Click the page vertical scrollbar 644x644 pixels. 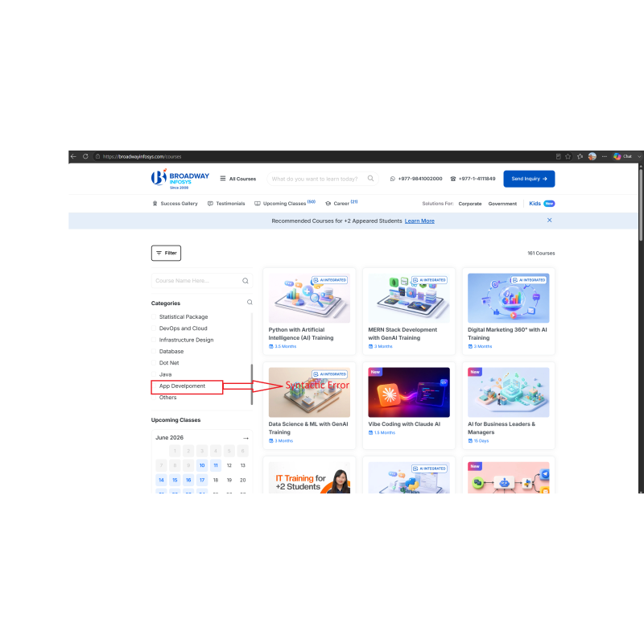tap(641, 205)
